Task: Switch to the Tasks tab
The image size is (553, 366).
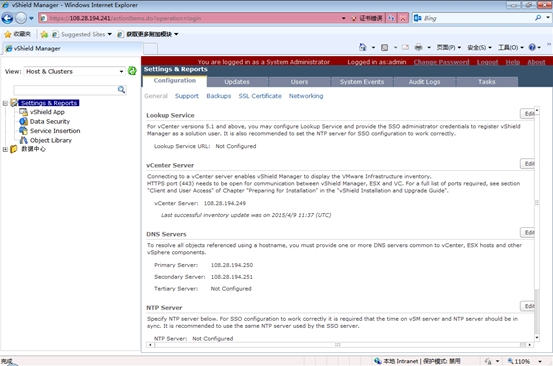Action: point(487,82)
